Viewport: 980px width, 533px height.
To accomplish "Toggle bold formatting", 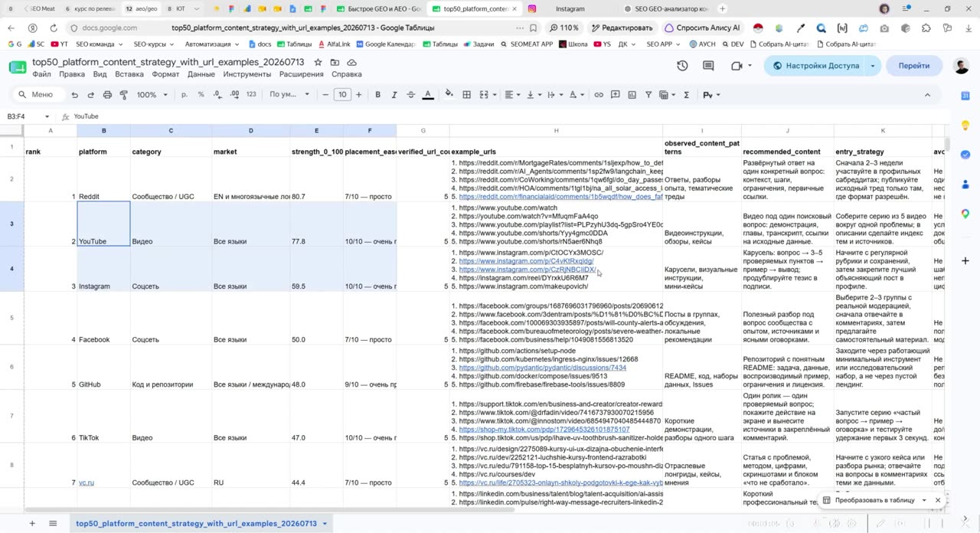I will [377, 95].
